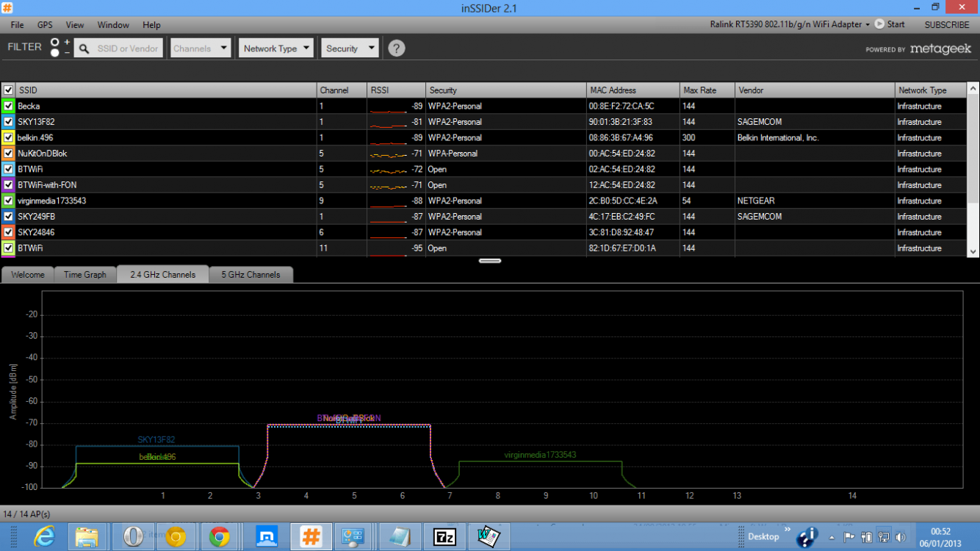Click the filter help question mark icon
980x551 pixels.
click(x=396, y=48)
